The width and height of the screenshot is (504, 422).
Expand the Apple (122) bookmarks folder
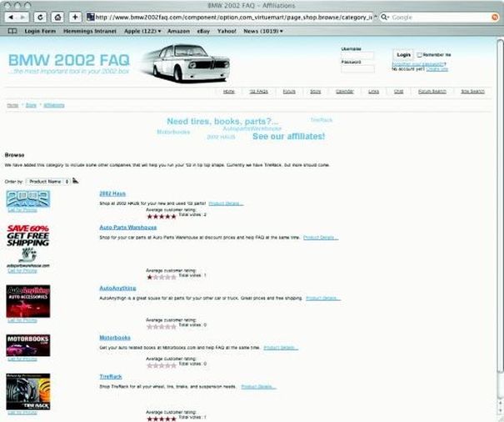click(x=142, y=31)
